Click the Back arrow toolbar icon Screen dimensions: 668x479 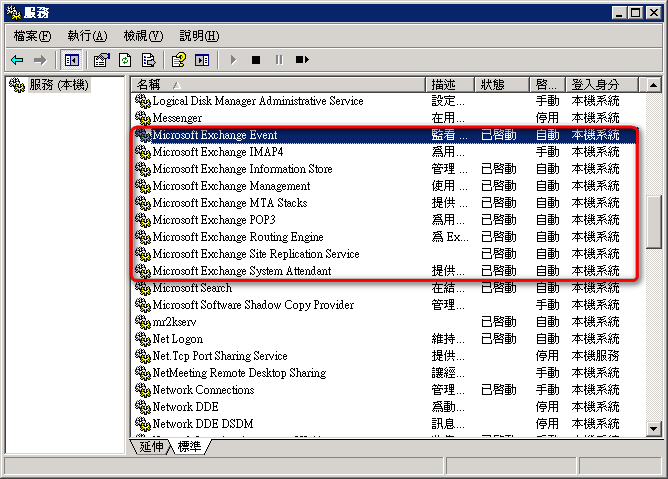[17, 60]
